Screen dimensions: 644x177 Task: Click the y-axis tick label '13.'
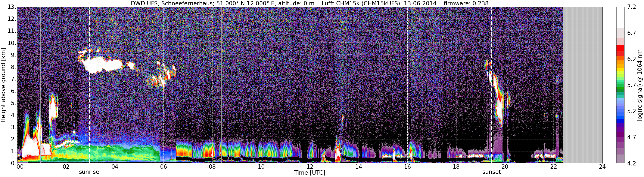click(12, 7)
